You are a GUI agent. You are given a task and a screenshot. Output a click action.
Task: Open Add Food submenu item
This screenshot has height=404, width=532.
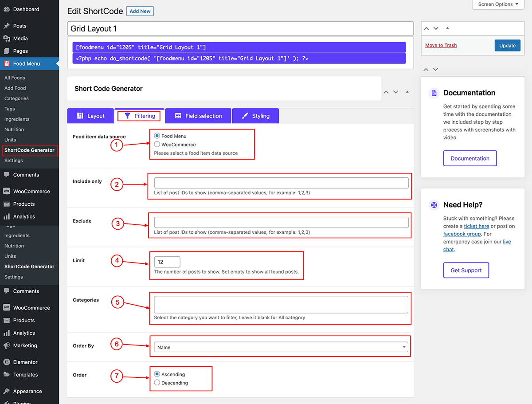coord(15,88)
